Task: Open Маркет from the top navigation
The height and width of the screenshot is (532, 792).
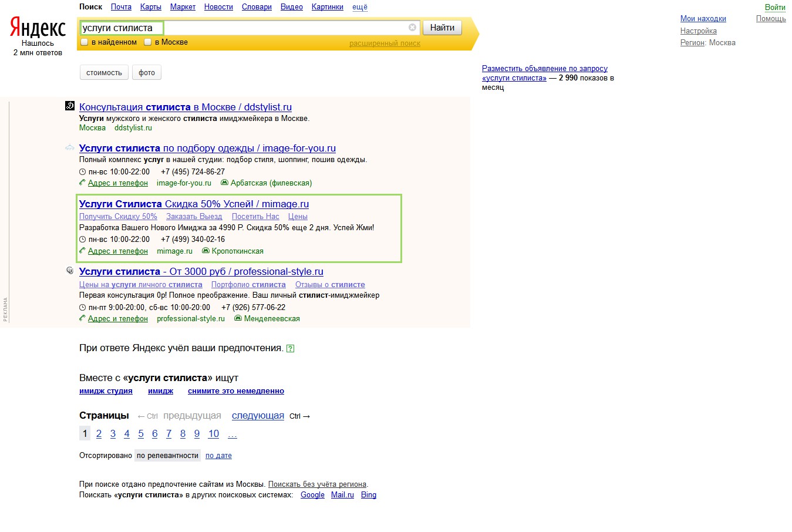Action: coord(183,7)
